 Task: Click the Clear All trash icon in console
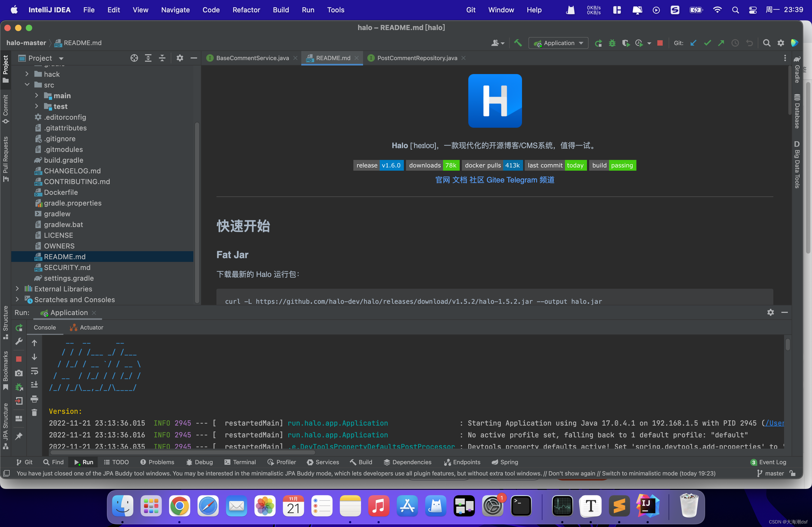tap(34, 413)
